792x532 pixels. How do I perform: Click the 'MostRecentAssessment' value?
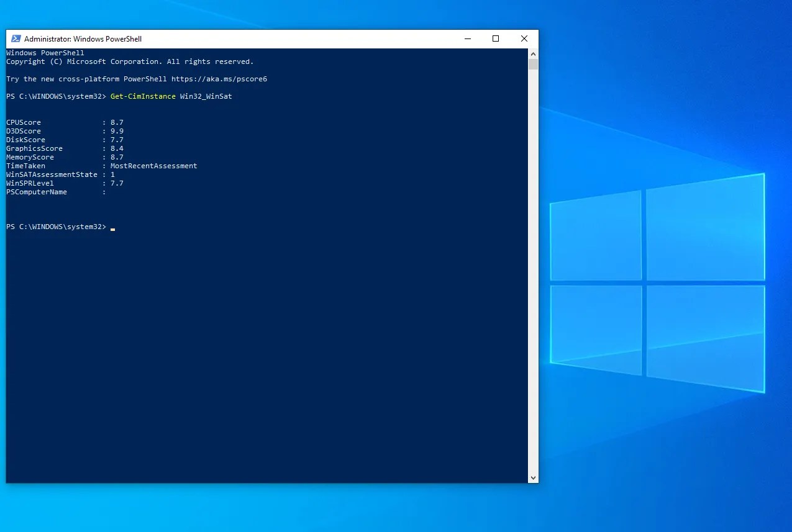tap(154, 166)
